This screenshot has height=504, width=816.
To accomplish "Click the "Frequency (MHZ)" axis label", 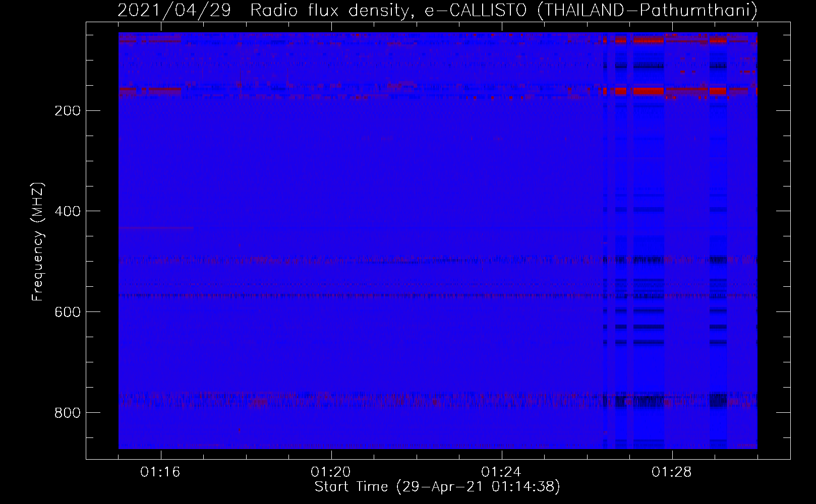I will (x=38, y=241).
